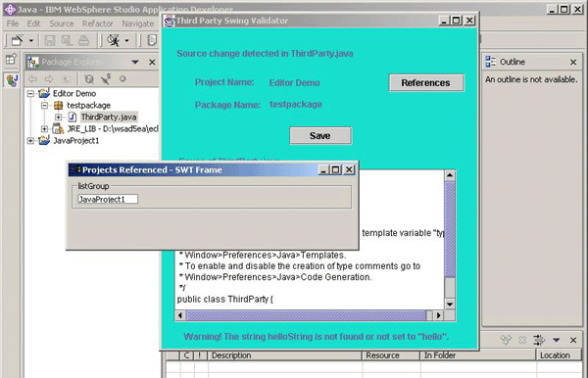This screenshot has width=588, height=378.
Task: Open the Run dropdown arrow
Action: (x=126, y=40)
